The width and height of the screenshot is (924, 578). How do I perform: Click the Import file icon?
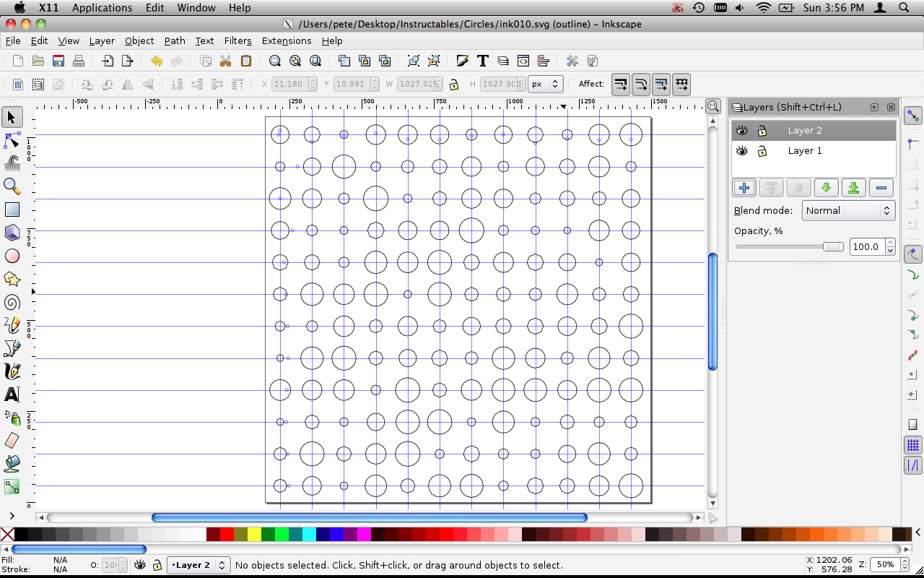108,61
